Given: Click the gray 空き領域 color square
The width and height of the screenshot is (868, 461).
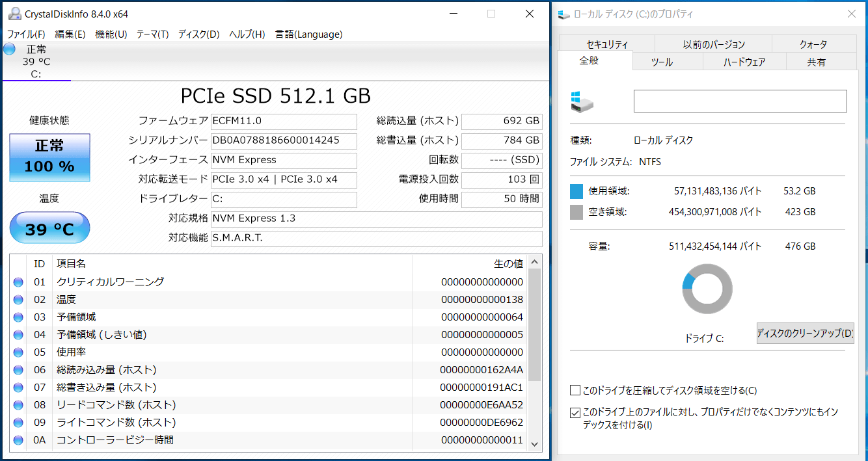Looking at the screenshot, I should tap(576, 212).
